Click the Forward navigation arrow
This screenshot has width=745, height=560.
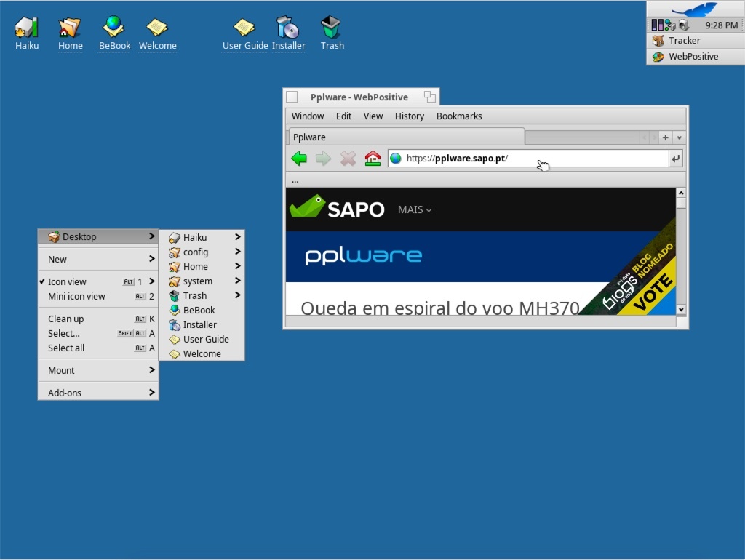click(323, 158)
